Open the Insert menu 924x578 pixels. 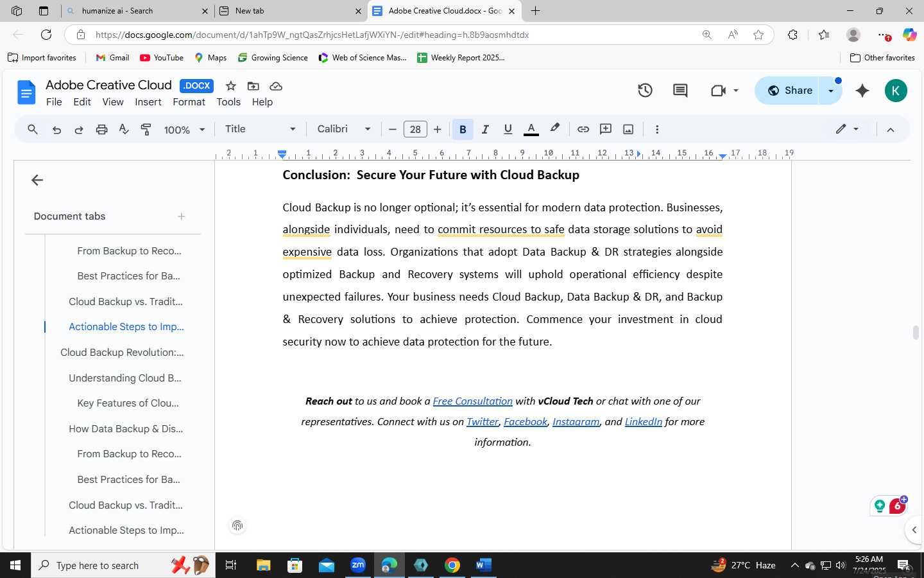148,102
